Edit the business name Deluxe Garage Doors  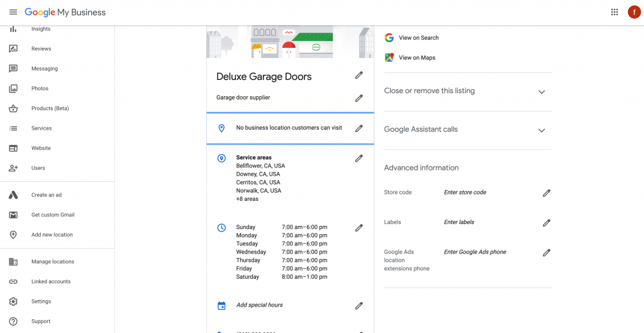click(359, 76)
